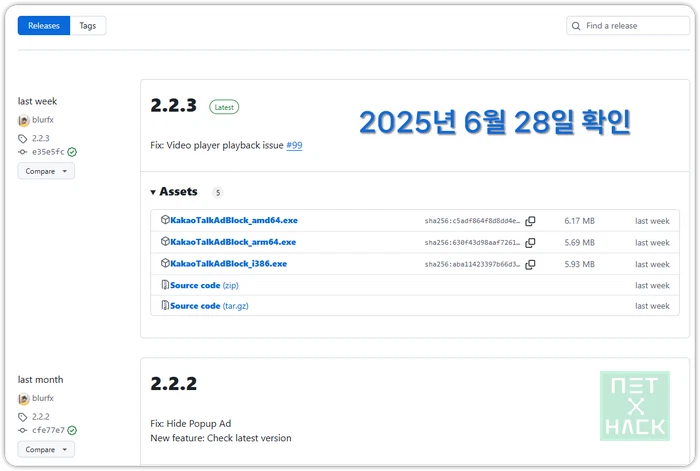The width and height of the screenshot is (700, 471).
Task: Click blurfx avatar for release 2.2.3
Action: [24, 120]
